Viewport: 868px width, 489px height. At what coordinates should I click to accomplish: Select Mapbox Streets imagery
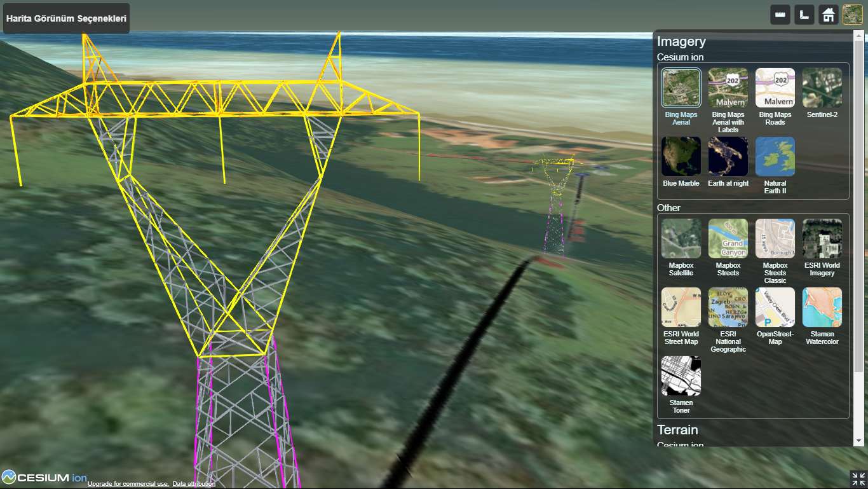coord(728,247)
